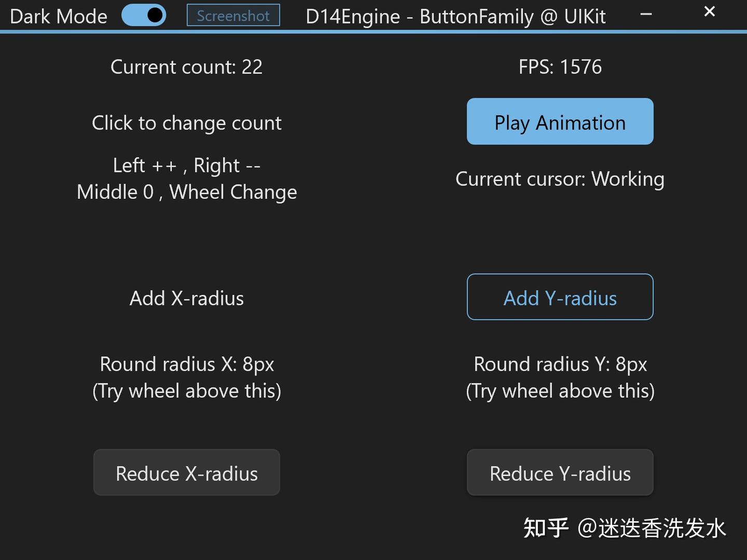Click the Screenshot button
The width and height of the screenshot is (747, 560).
(233, 16)
